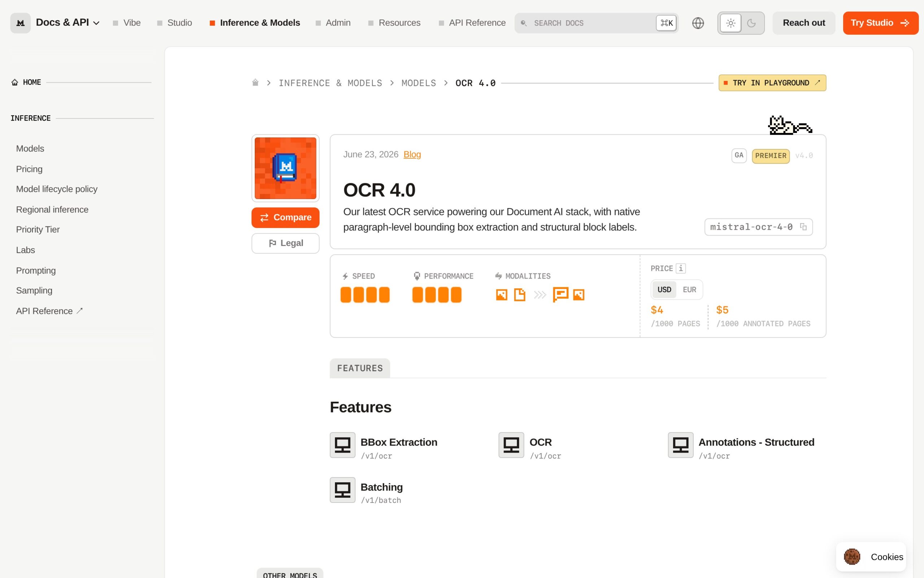This screenshot has width=924, height=578.
Task: Click the document input modality icon
Action: click(519, 295)
